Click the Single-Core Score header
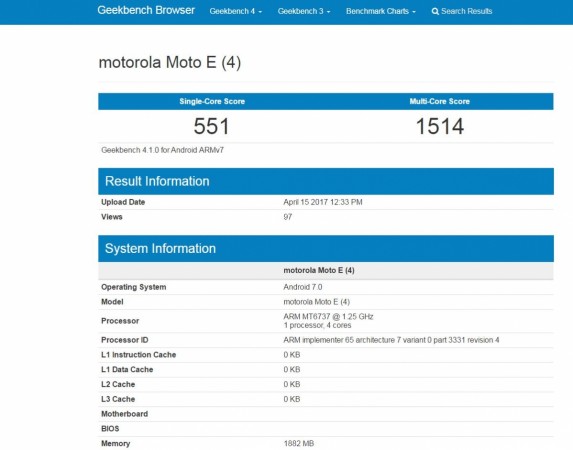This screenshot has width=573, height=450. tap(212, 101)
